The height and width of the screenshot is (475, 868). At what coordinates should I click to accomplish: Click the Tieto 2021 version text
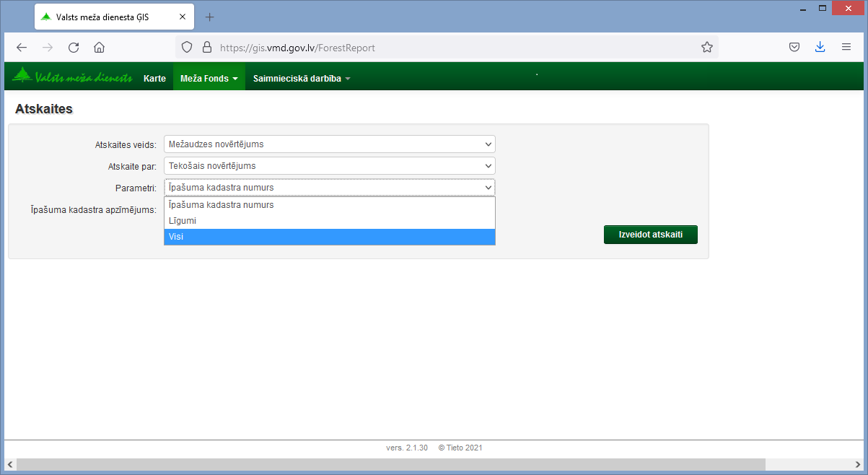coord(460,447)
